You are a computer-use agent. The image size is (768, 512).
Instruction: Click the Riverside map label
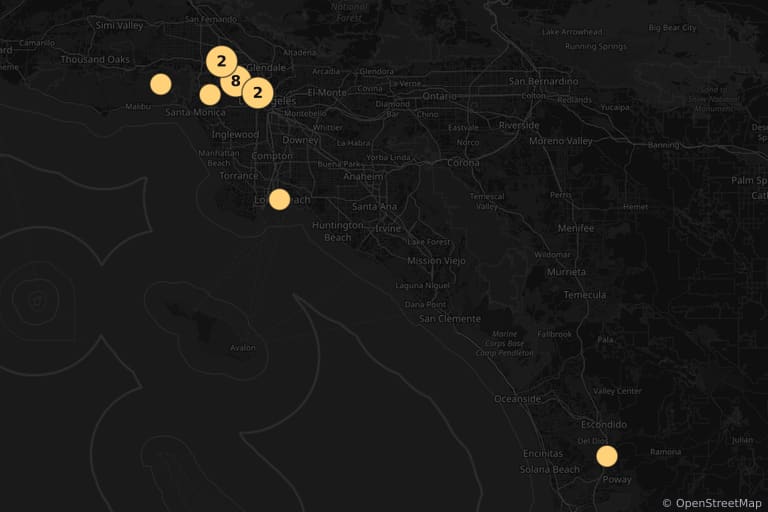pyautogui.click(x=519, y=125)
